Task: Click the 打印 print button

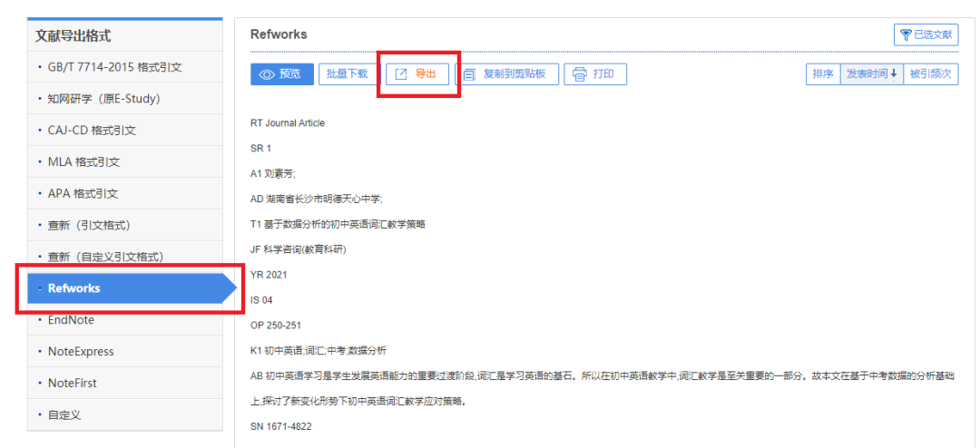Action: 595,74
